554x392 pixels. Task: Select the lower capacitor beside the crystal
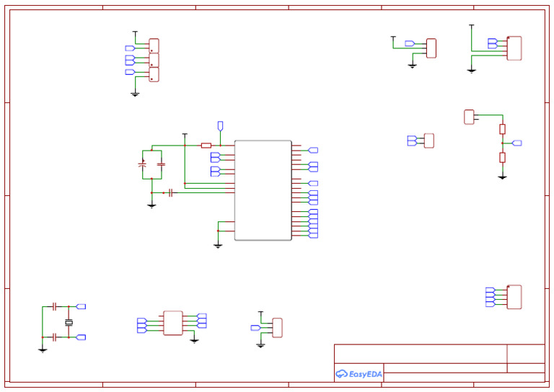pos(54,337)
